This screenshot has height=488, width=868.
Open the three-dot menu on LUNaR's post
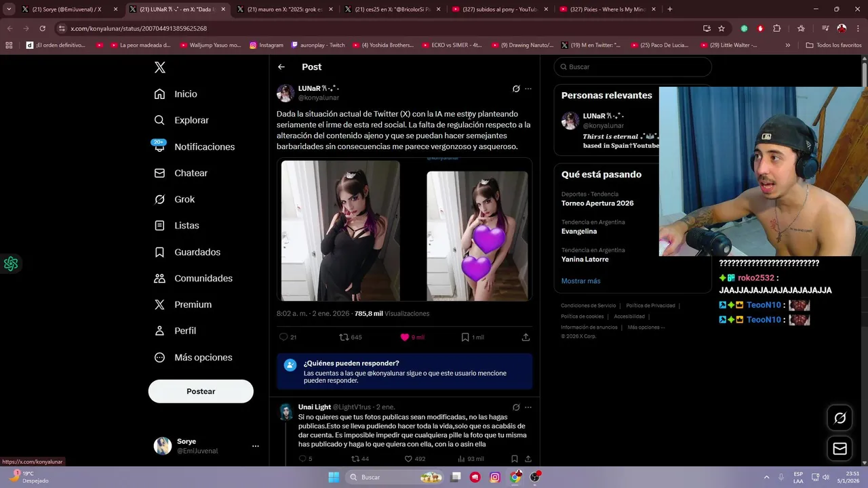(x=528, y=89)
